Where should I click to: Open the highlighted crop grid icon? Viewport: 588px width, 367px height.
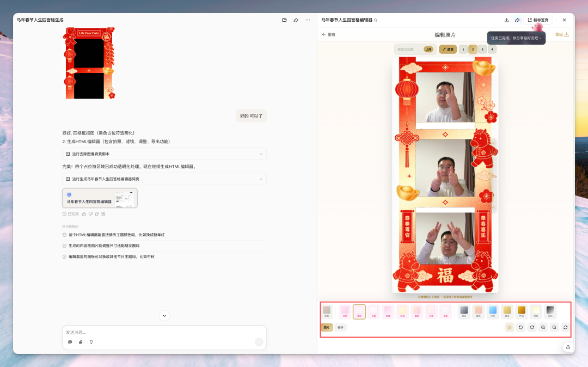[x=509, y=327]
